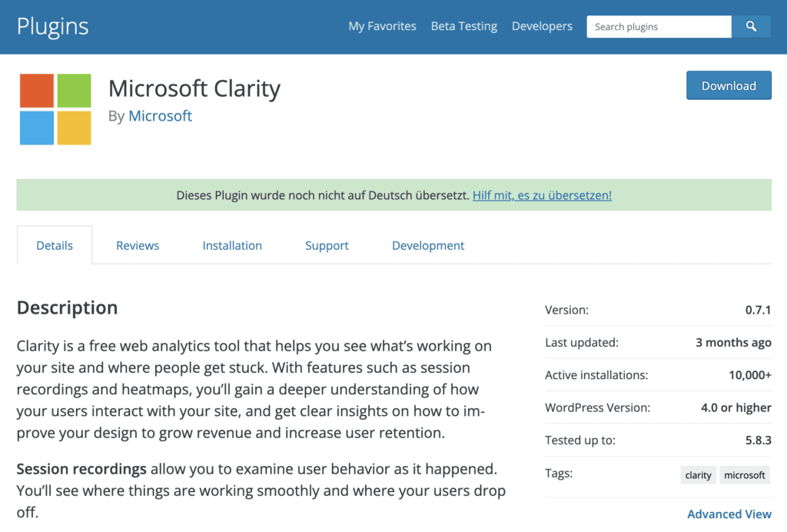Focus the Search plugins input field

[x=659, y=27]
